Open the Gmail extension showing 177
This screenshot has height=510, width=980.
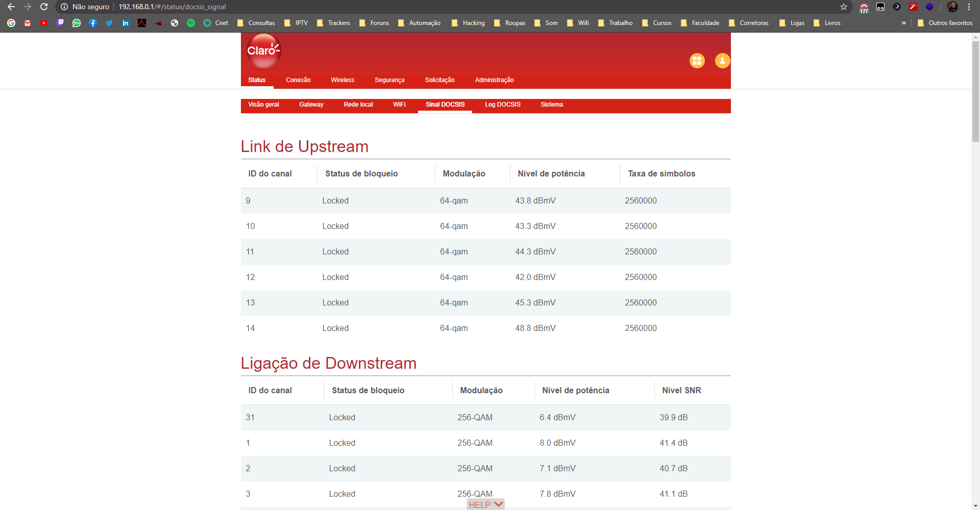coord(864,7)
